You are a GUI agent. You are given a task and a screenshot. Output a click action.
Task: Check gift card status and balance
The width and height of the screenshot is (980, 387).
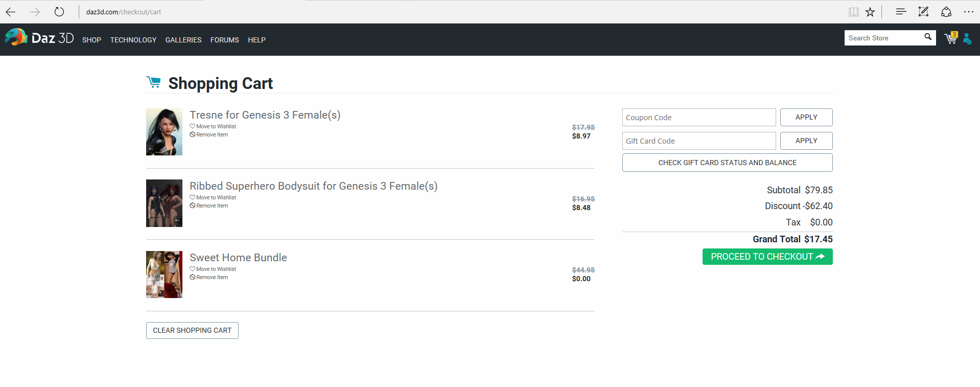pyautogui.click(x=727, y=163)
